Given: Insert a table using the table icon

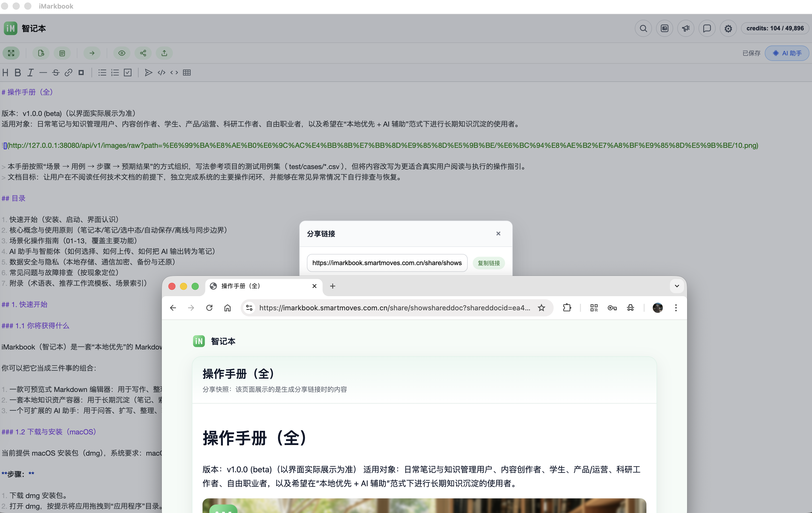Looking at the screenshot, I should tap(187, 73).
